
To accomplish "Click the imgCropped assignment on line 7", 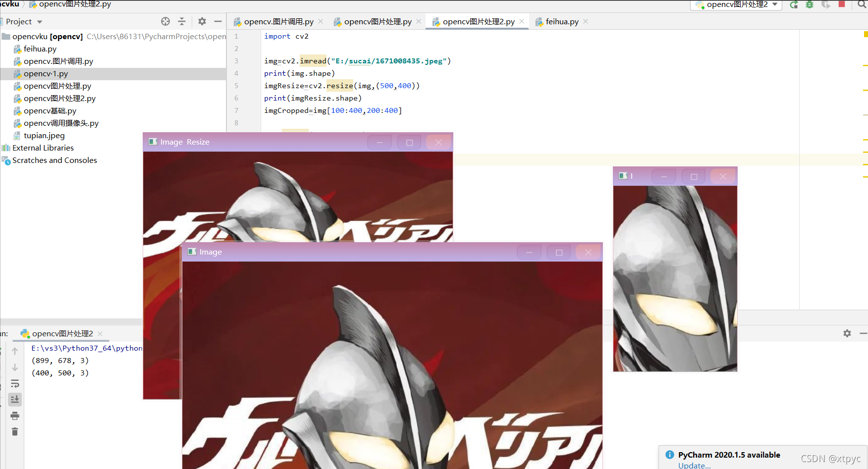I will [x=333, y=110].
